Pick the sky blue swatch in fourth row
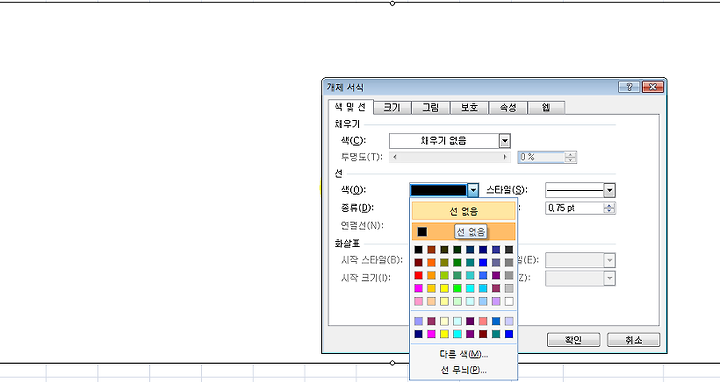720x382 pixels. (x=483, y=288)
